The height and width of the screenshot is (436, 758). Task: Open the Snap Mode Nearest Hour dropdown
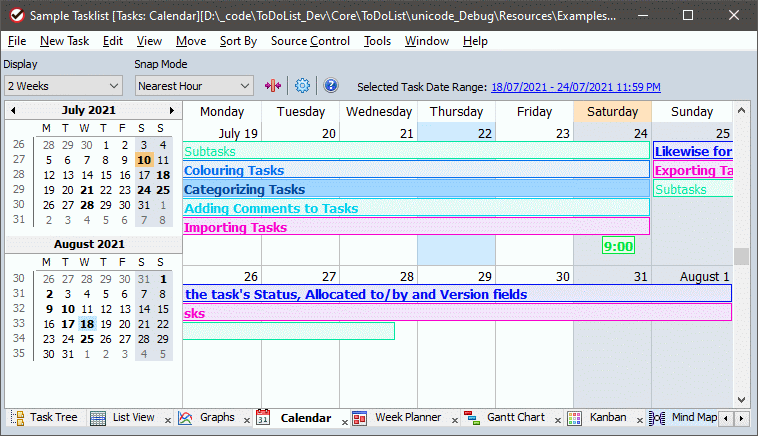pos(194,86)
